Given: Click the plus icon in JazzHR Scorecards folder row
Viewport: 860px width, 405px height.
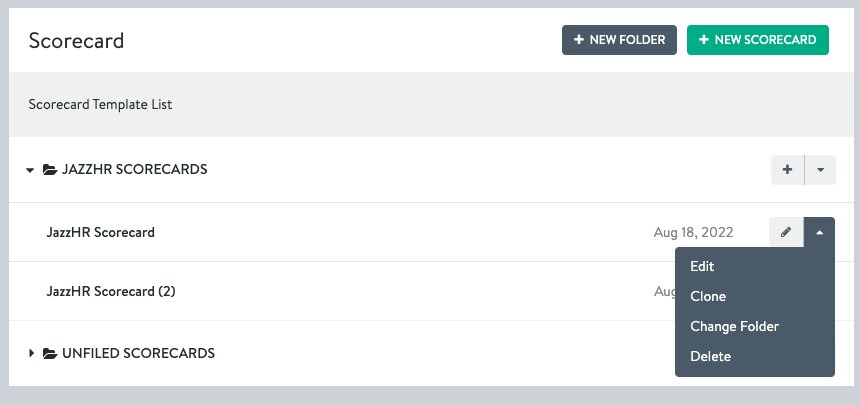Looking at the screenshot, I should 787,170.
